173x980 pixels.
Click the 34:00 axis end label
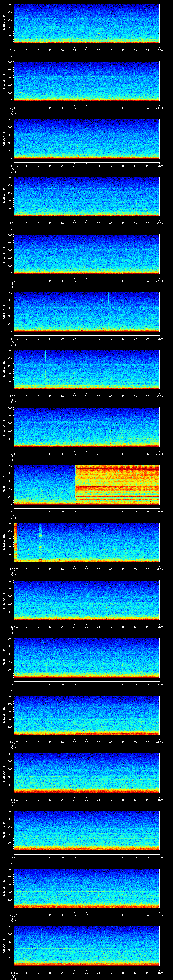pyautogui.click(x=159, y=281)
